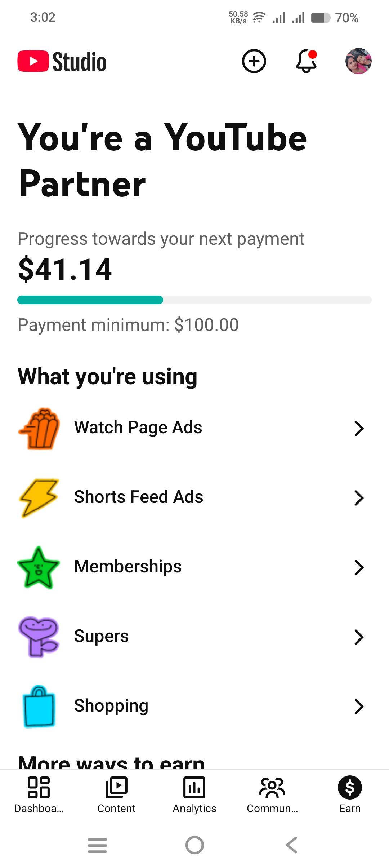Open the notifications bell

tap(306, 61)
